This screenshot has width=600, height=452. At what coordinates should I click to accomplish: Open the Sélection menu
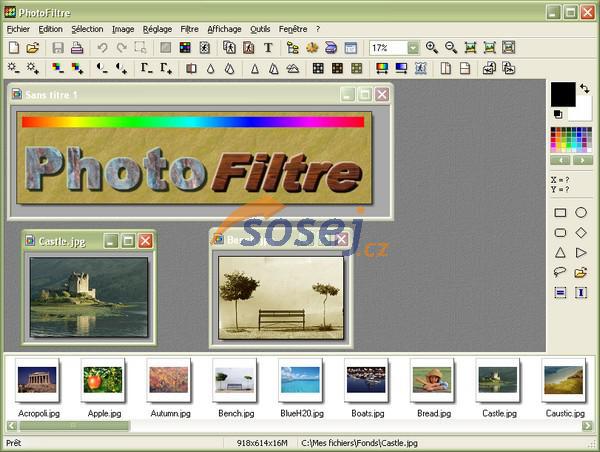point(87,29)
